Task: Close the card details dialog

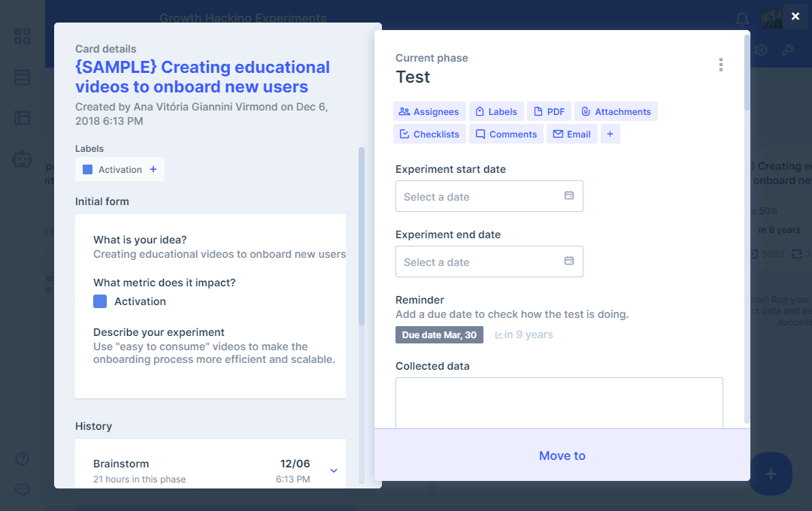Action: coord(795,16)
